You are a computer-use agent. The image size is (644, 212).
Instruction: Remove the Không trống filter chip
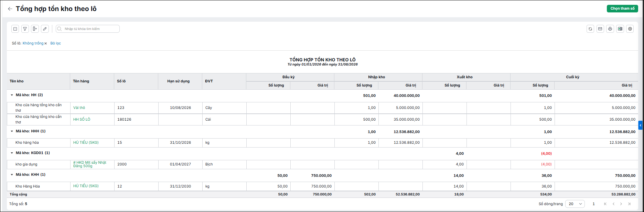click(45, 43)
